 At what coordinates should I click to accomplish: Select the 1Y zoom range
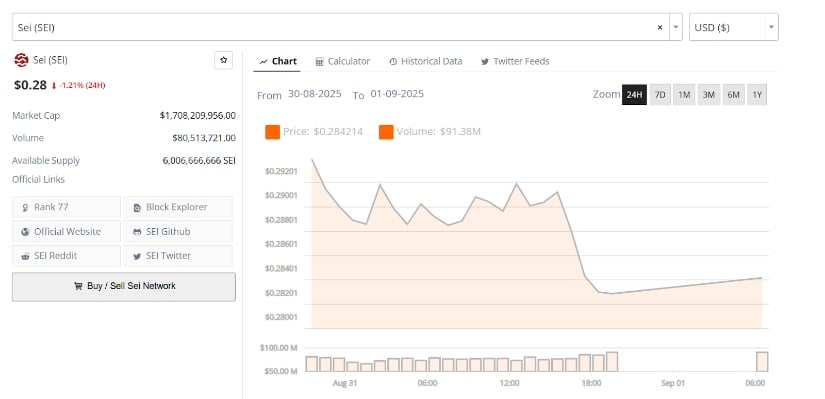click(x=757, y=95)
